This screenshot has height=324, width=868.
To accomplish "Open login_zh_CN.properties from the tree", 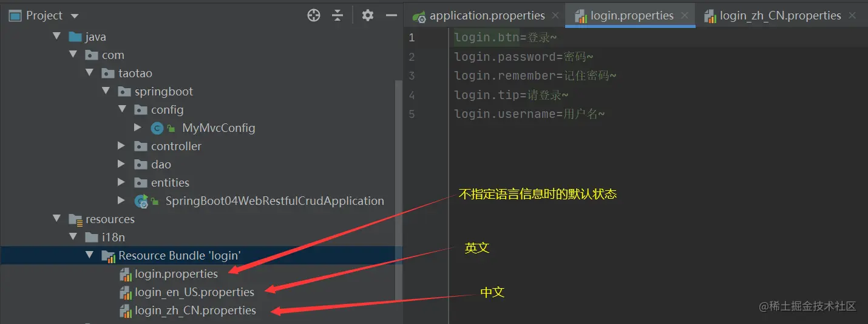I will (x=195, y=311).
